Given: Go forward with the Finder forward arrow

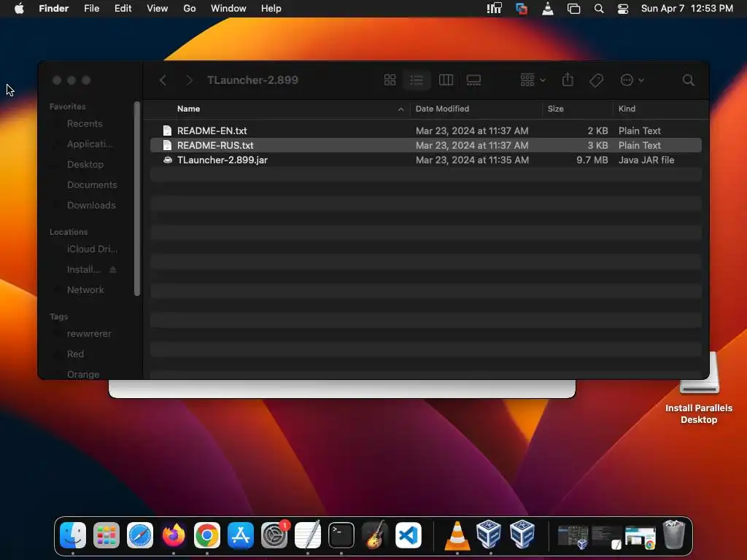Looking at the screenshot, I should pos(189,80).
